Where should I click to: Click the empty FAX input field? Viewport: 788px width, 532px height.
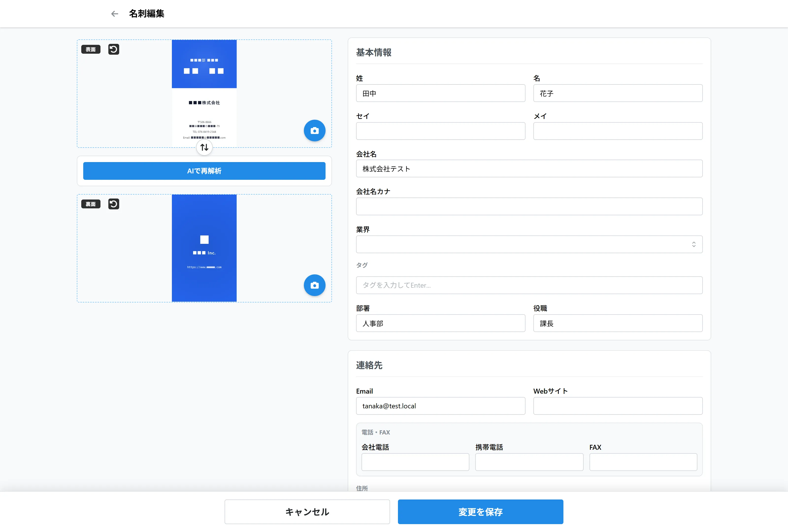pos(643,462)
